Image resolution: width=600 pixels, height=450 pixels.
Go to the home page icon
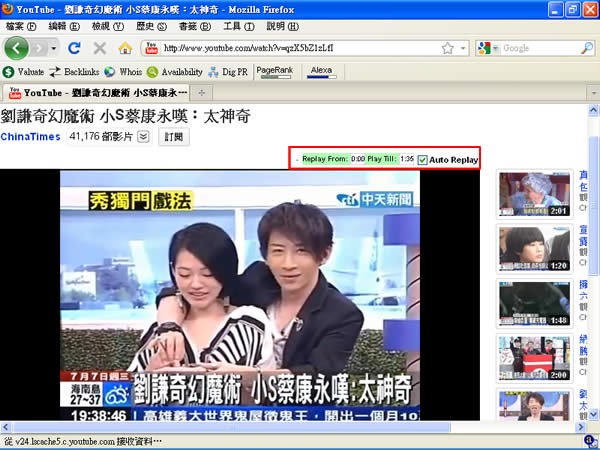pos(125,48)
